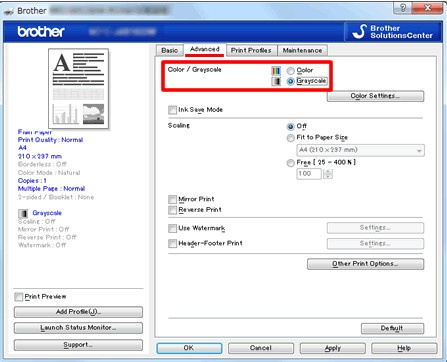447x362 pixels.
Task: Click Watermark: Off summary text
Action: (42, 245)
